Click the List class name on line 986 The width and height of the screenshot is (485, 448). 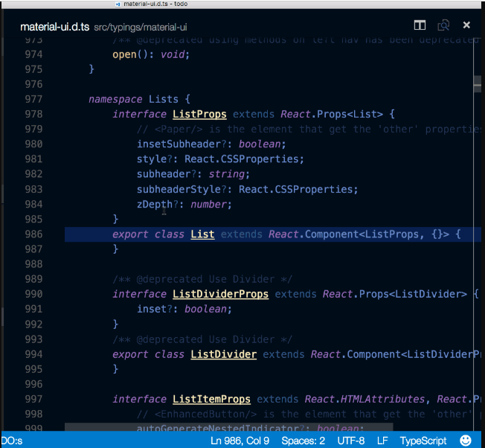click(x=202, y=234)
